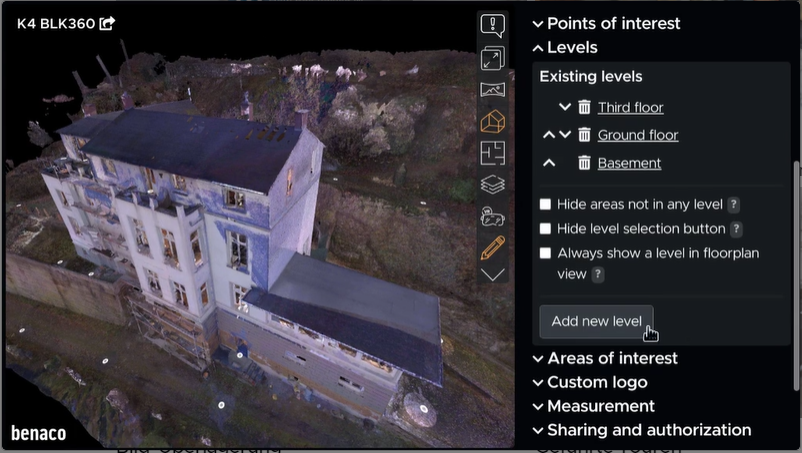The image size is (802, 453).
Task: Toggle fullscreen with the expand arrows icon
Action: tap(493, 58)
